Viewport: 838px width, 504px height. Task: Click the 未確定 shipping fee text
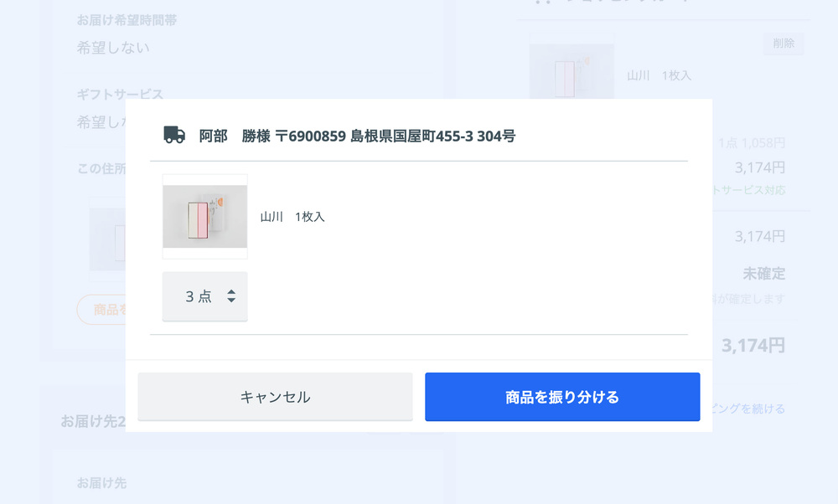(763, 274)
